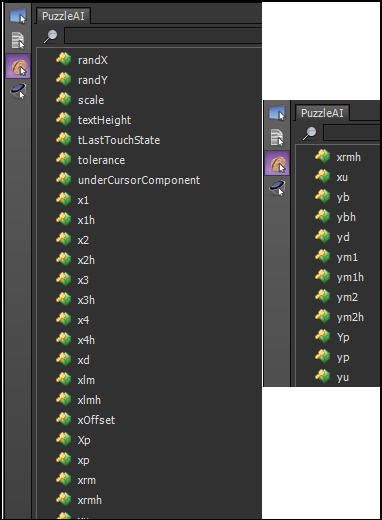
Task: Select the x2h variable
Action: (86, 260)
